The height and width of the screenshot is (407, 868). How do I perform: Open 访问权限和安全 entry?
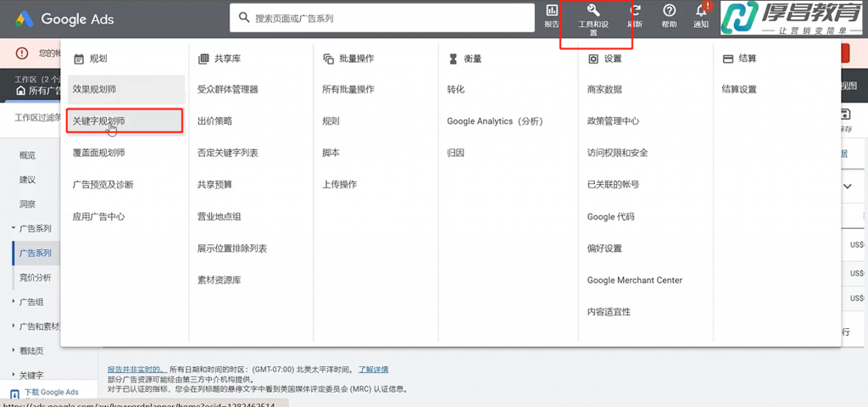tap(618, 153)
